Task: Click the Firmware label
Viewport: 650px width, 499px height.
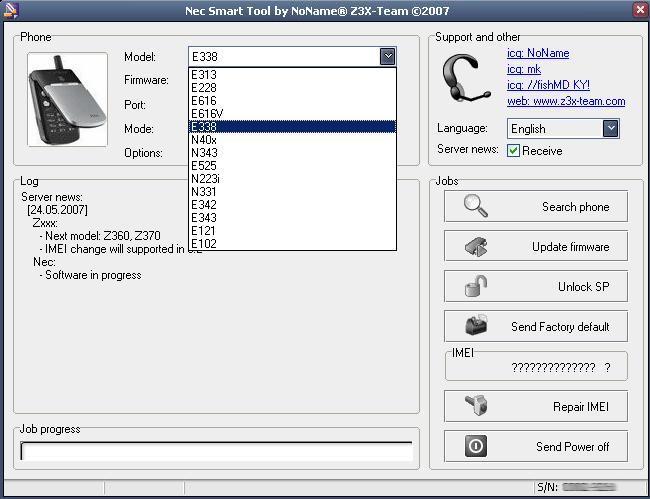Action: click(146, 80)
